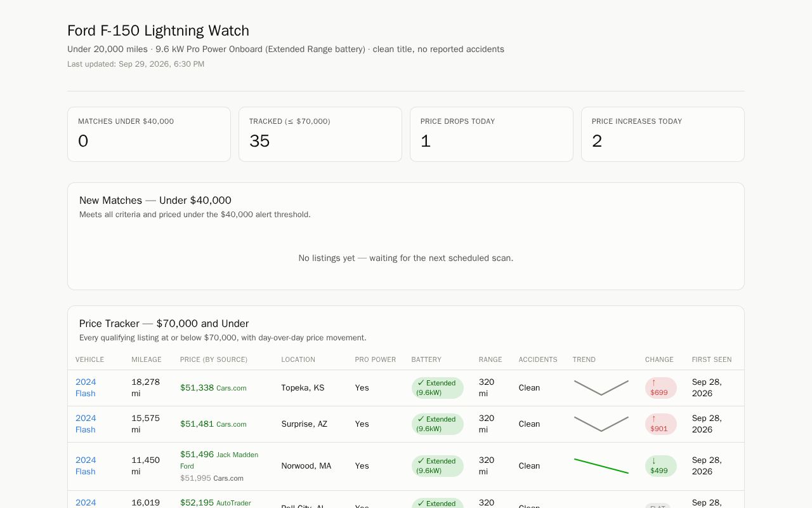Image resolution: width=812 pixels, height=508 pixels.
Task: Select the $51,481 price value
Action: pos(197,424)
